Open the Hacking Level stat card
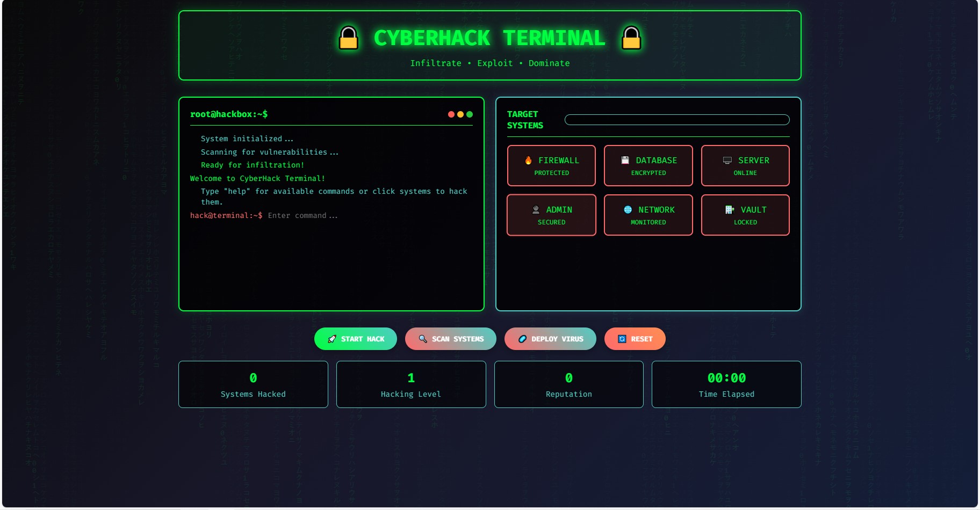The height and width of the screenshot is (510, 980). coord(411,384)
